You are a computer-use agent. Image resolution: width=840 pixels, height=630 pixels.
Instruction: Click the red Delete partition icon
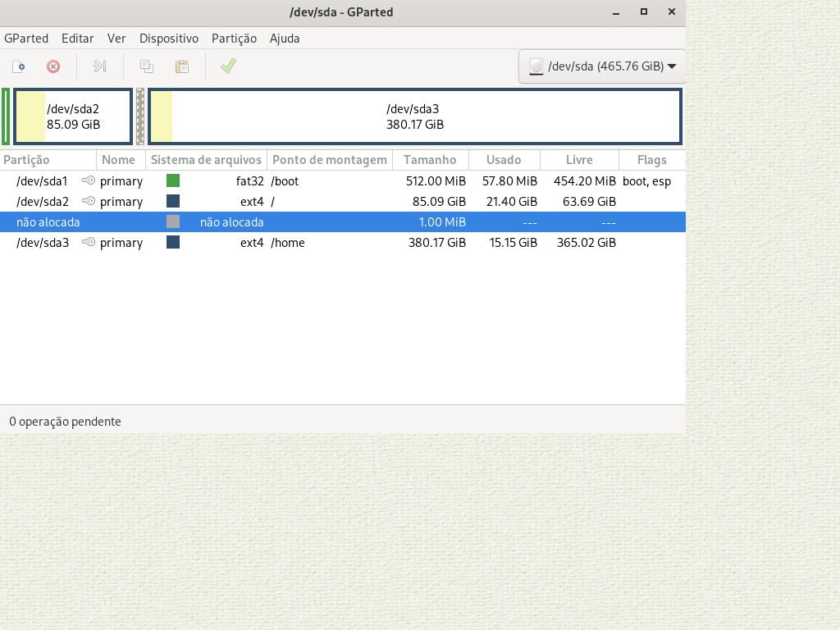pyautogui.click(x=53, y=66)
